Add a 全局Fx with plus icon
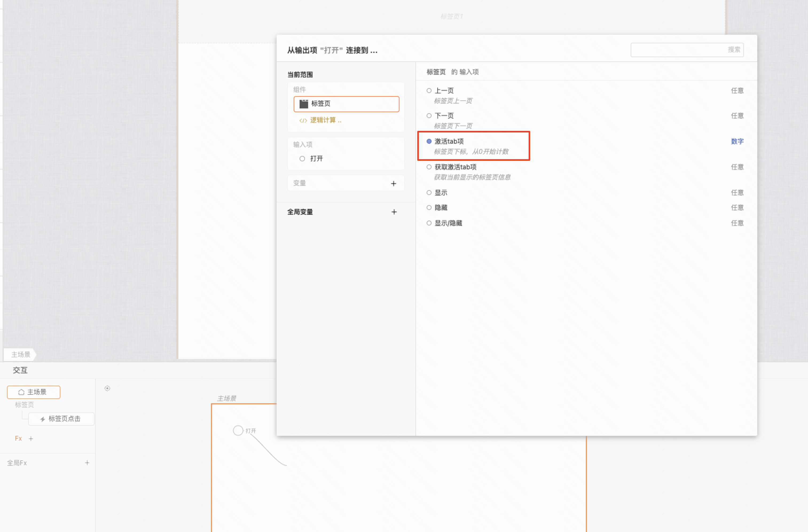The width and height of the screenshot is (808, 532). [x=87, y=463]
